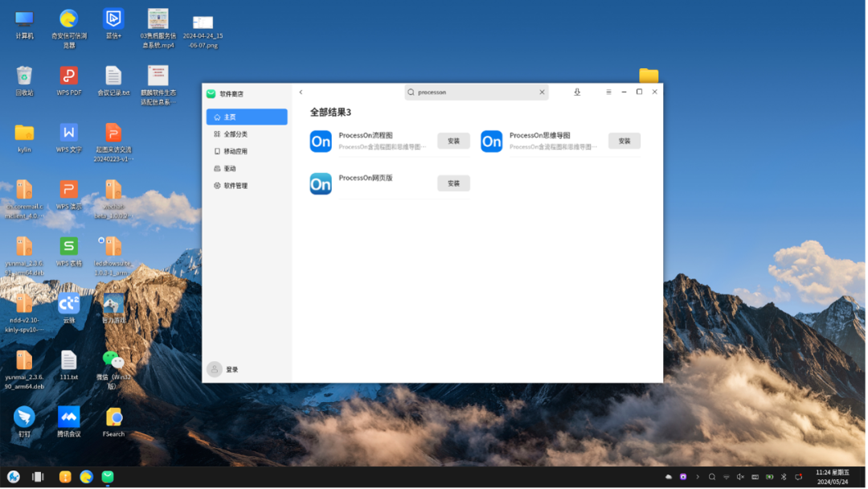Go to 主页 in the sidebar
Screen dimensions: 868x489
tap(246, 117)
